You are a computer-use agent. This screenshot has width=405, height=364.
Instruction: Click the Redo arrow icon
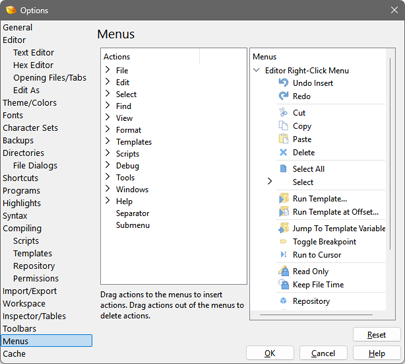(283, 96)
